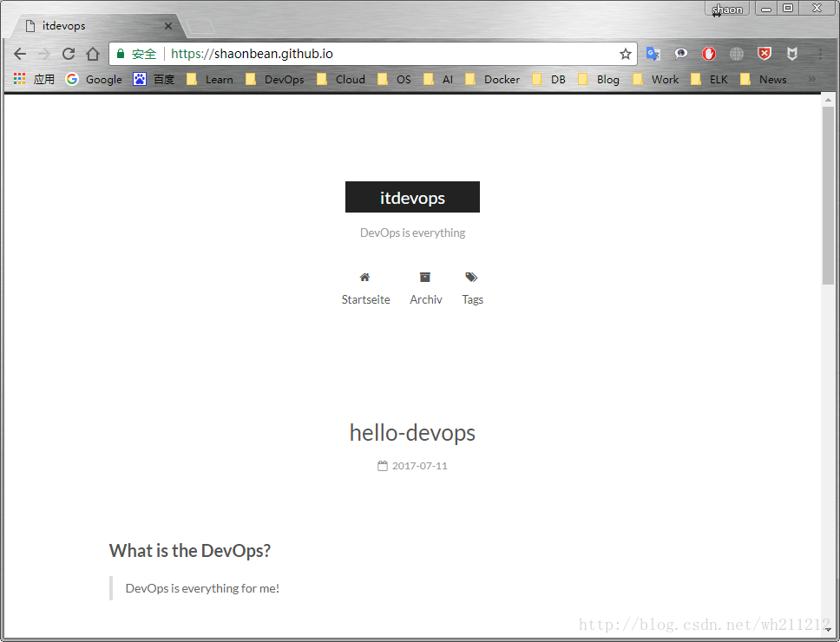The width and height of the screenshot is (840, 642).
Task: Click the speech-bubble eye extension icon
Action: [681, 54]
